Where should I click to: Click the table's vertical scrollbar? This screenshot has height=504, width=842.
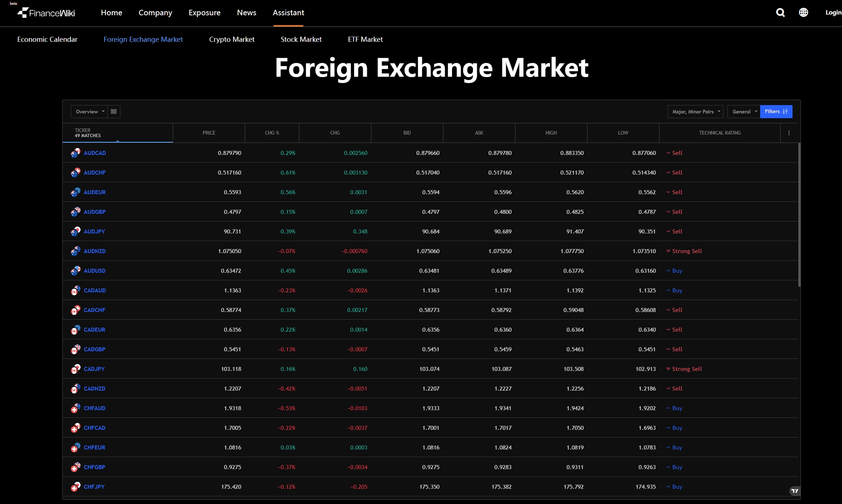[799, 215]
